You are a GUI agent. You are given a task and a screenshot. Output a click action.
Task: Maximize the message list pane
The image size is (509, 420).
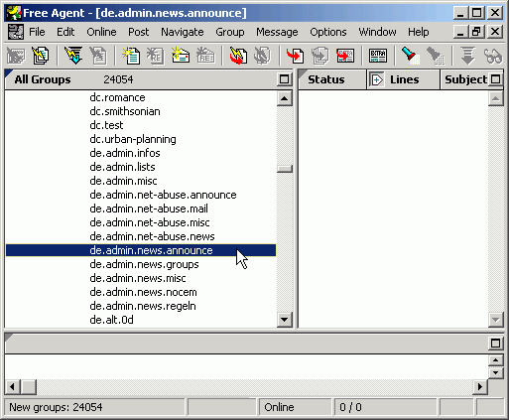point(496,79)
